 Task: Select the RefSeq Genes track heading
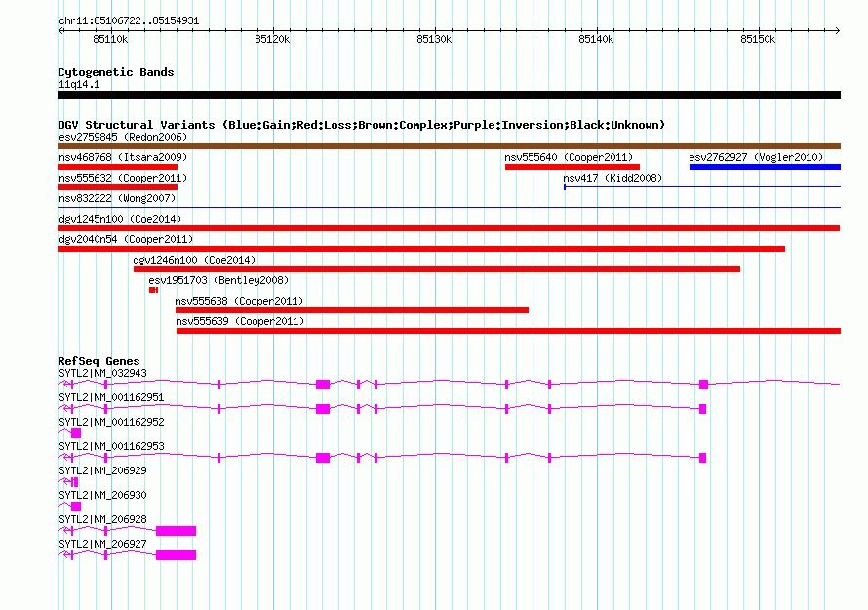pyautogui.click(x=99, y=361)
